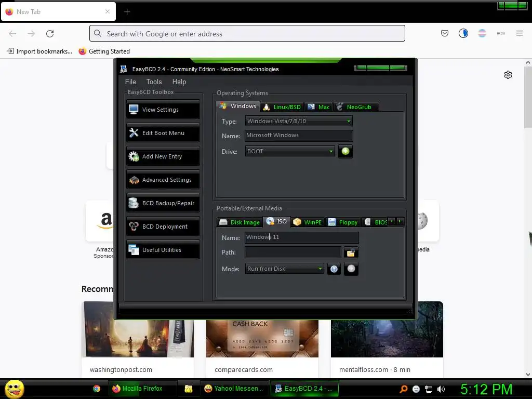This screenshot has width=532, height=399.
Task: Click the EasyBCD title bar app icon
Action: click(x=124, y=69)
